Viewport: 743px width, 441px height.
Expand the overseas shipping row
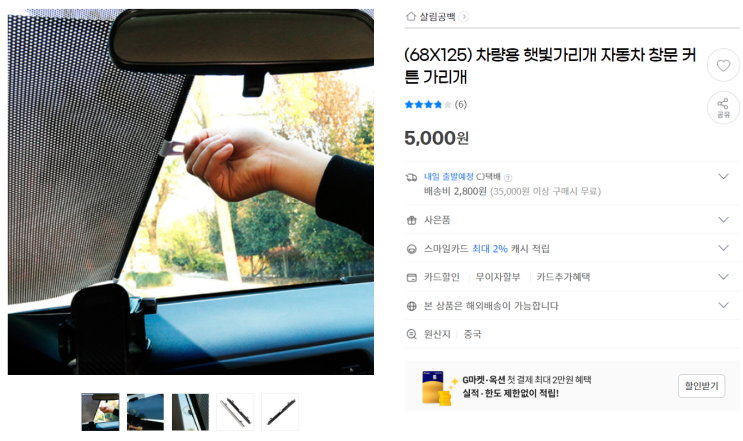click(723, 305)
